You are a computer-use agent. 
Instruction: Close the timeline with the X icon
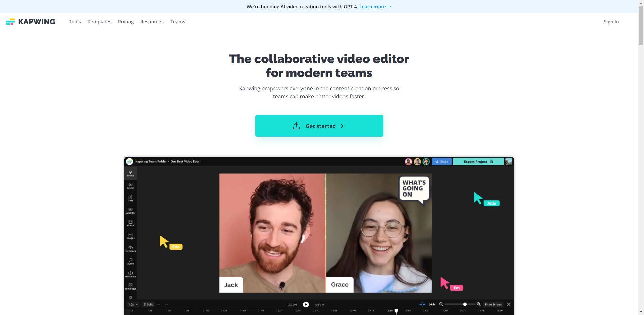coord(509,304)
